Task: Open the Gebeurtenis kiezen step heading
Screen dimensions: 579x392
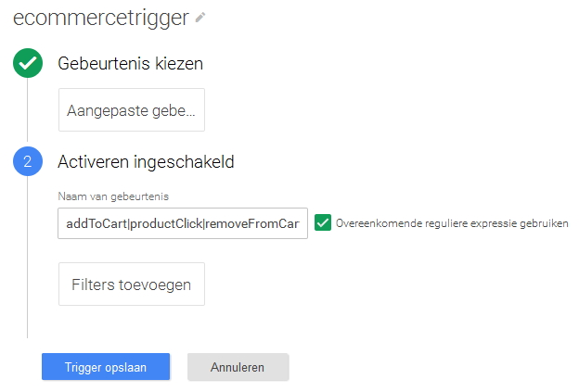Action: point(130,63)
